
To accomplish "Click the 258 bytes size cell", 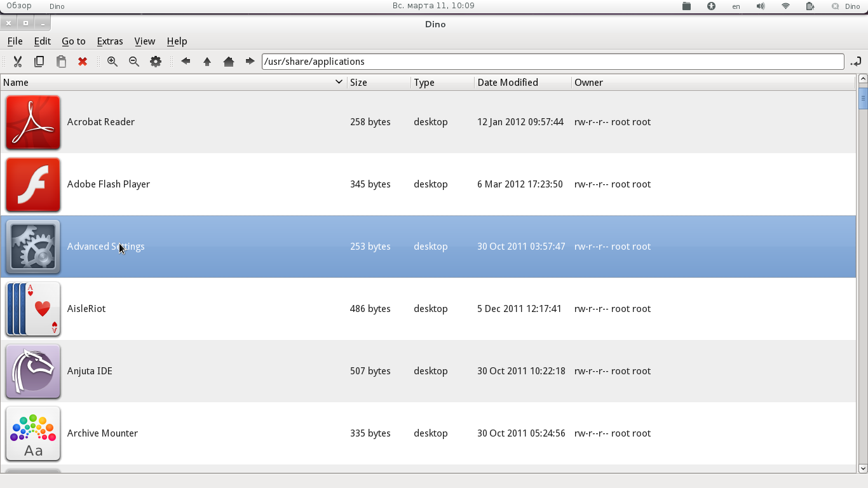I will point(370,122).
